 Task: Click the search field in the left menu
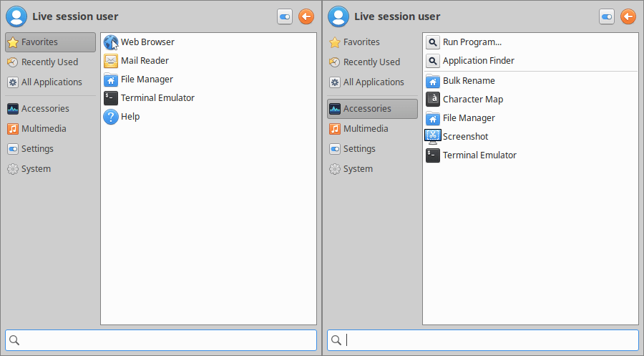click(x=161, y=340)
